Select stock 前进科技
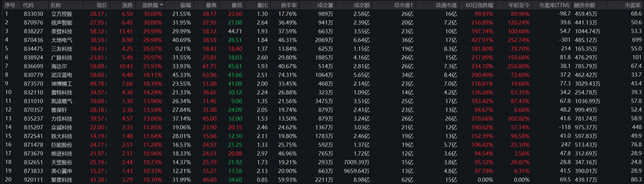Viewport: 644px width, 184px height. tap(61, 153)
